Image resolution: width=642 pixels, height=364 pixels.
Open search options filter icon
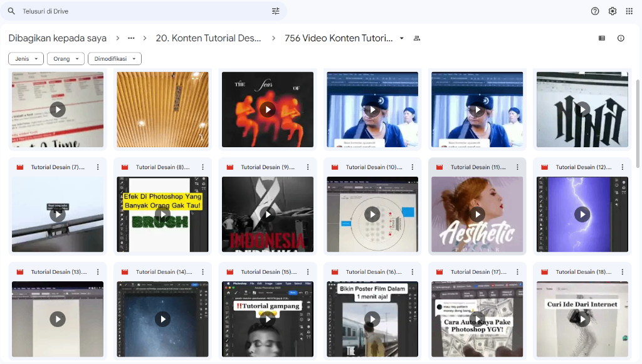(276, 11)
